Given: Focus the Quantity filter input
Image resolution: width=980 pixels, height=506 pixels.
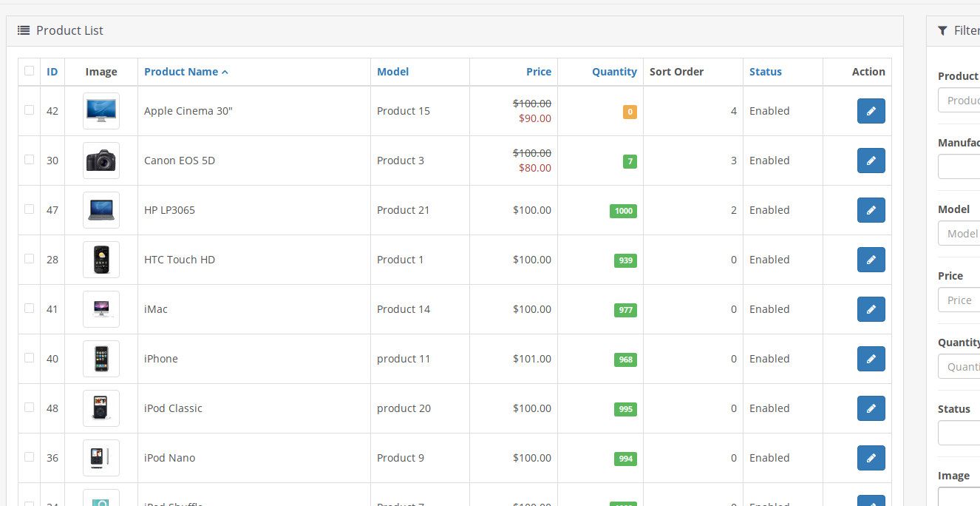Looking at the screenshot, I should click(x=959, y=366).
